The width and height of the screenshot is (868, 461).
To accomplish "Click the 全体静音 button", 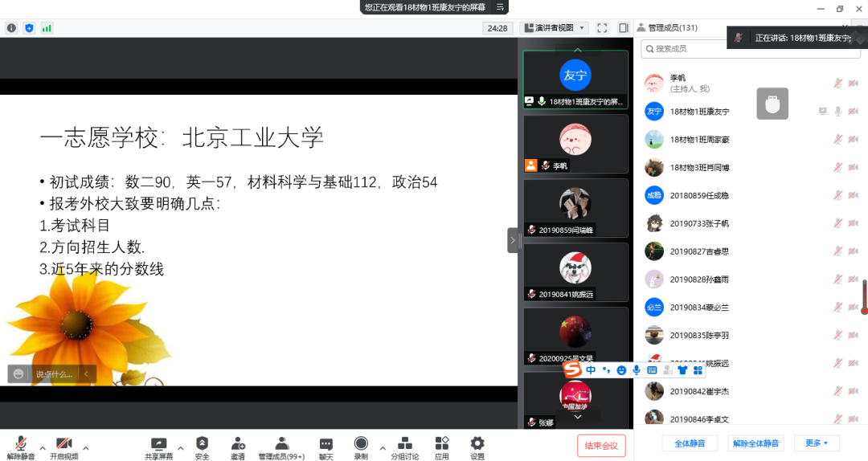I will pos(690,443).
